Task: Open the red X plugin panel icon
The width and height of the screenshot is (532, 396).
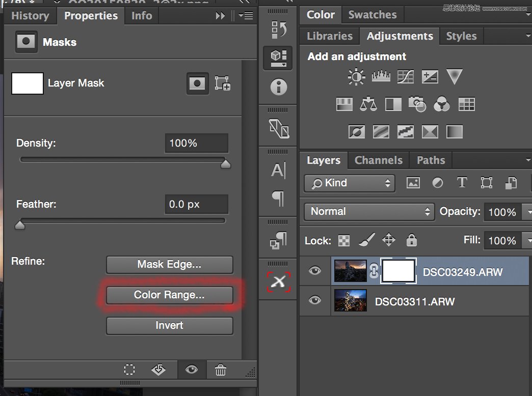Action: click(x=279, y=282)
